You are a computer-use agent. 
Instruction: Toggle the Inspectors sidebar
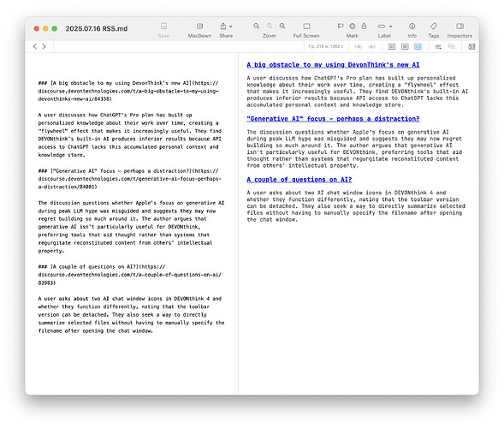point(460,26)
